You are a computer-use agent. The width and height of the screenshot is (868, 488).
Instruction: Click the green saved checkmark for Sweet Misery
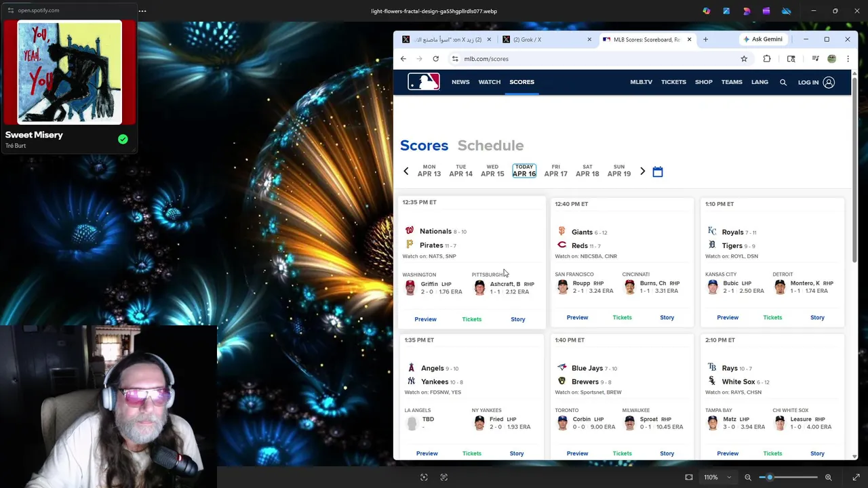point(123,139)
